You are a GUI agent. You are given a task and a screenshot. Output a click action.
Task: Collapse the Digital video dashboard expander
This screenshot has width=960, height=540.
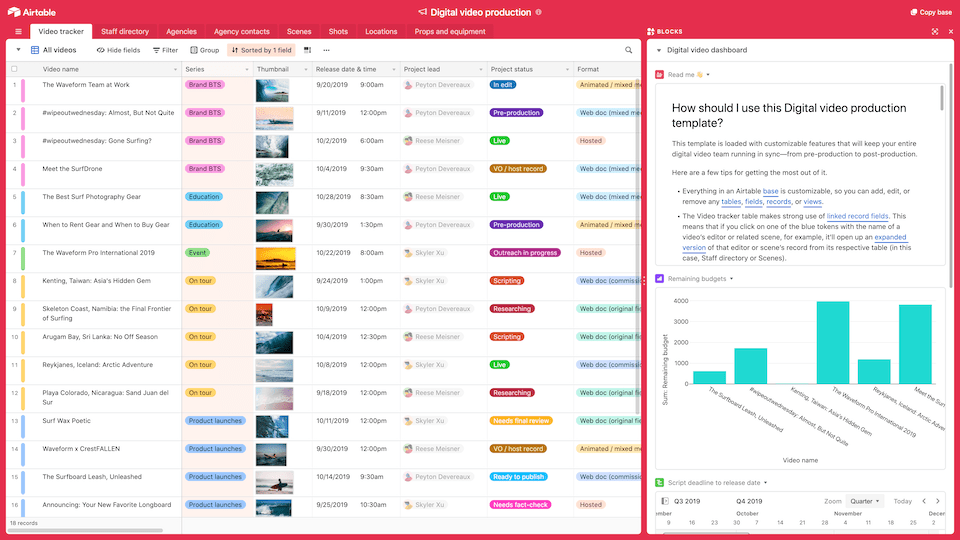(x=659, y=50)
